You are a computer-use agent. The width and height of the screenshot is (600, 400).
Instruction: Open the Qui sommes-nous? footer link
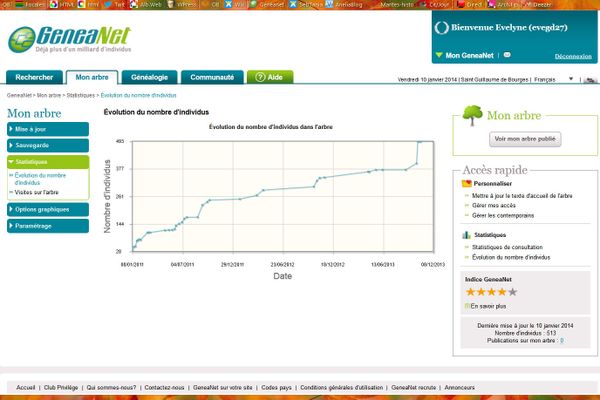point(111,388)
